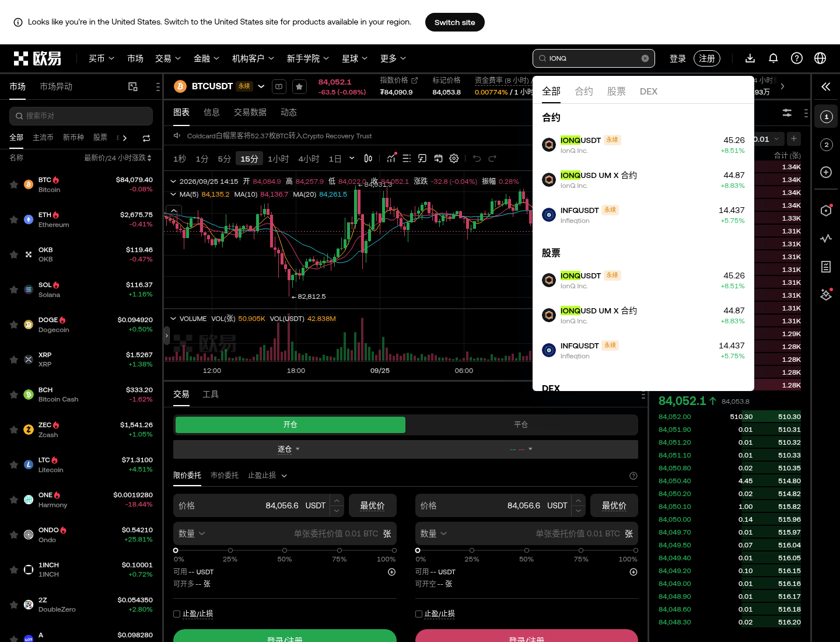Open the help question-mark icon

797,58
